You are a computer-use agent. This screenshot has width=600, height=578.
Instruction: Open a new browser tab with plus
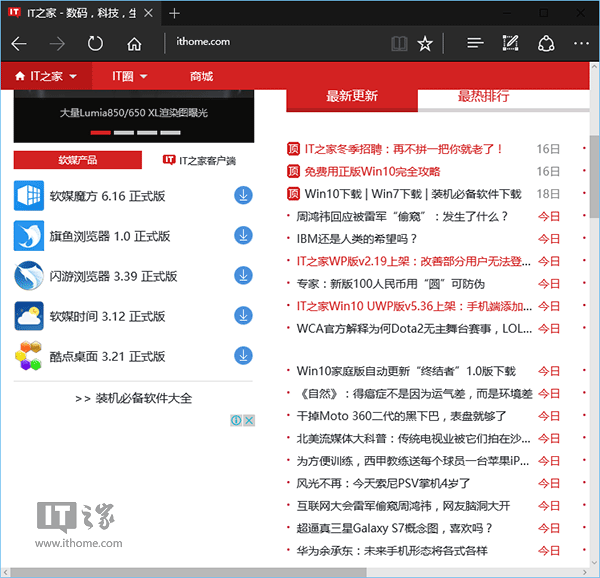175,13
